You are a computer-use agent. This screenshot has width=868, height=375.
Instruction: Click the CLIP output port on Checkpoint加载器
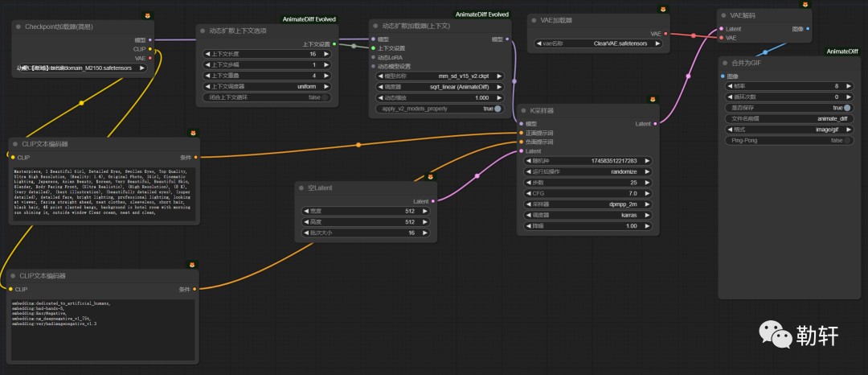(x=150, y=49)
